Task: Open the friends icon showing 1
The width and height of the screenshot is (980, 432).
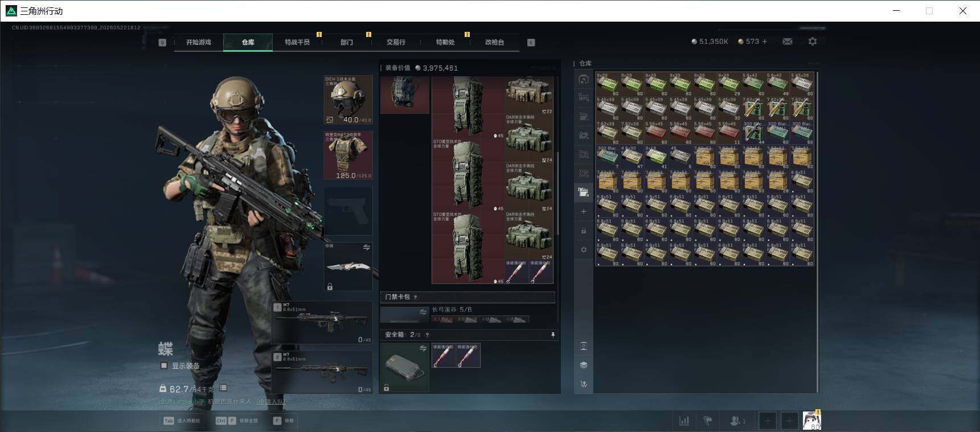Action: [x=737, y=421]
